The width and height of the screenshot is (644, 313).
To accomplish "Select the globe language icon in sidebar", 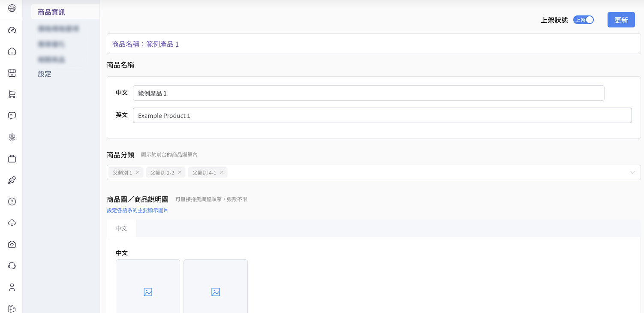I will (x=12, y=9).
